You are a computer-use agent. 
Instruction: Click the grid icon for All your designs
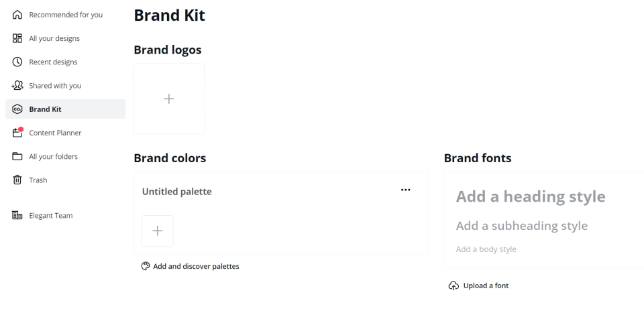(x=17, y=38)
